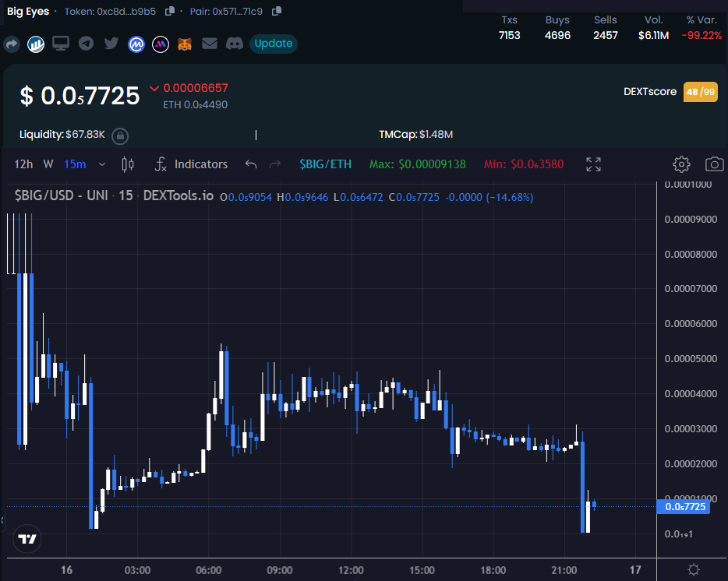This screenshot has width=728, height=581.
Task: Click the Txs value 7153
Action: coord(509,35)
